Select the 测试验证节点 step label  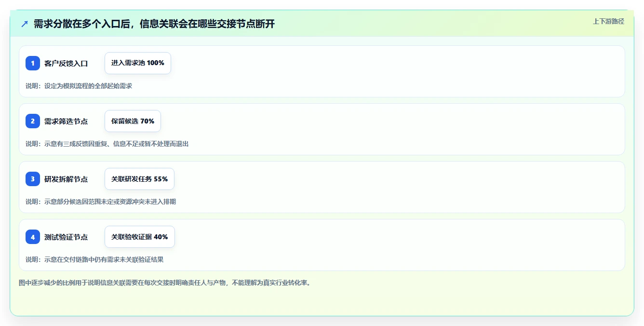pos(66,237)
